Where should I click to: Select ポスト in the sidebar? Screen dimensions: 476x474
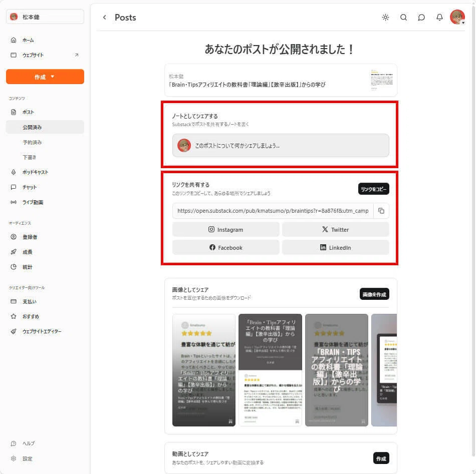tap(45, 112)
